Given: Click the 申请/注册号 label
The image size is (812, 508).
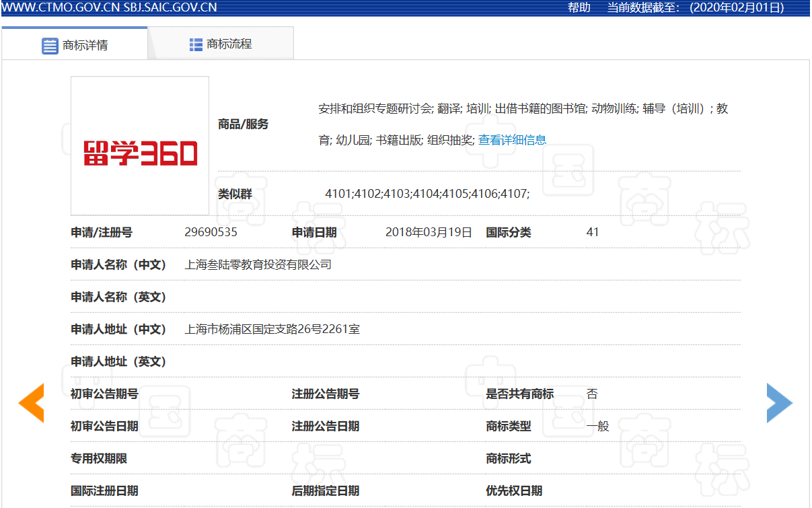Looking at the screenshot, I should pyautogui.click(x=102, y=232).
